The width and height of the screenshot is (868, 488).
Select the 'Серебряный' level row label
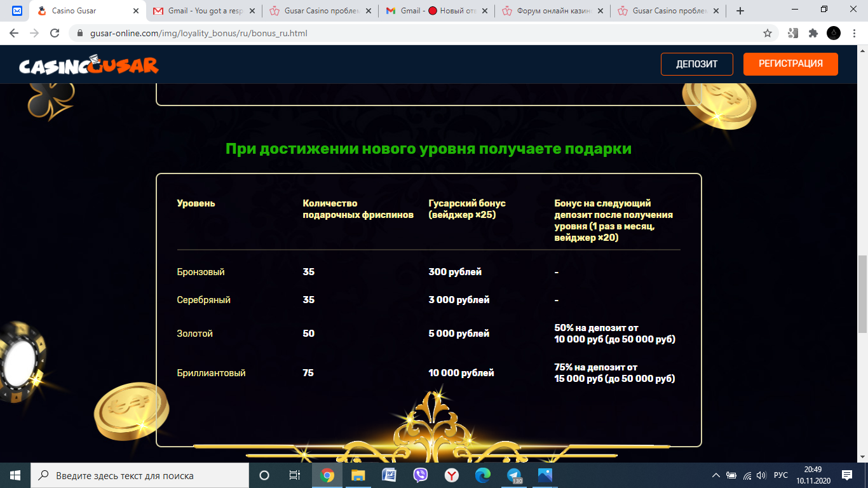click(x=203, y=300)
